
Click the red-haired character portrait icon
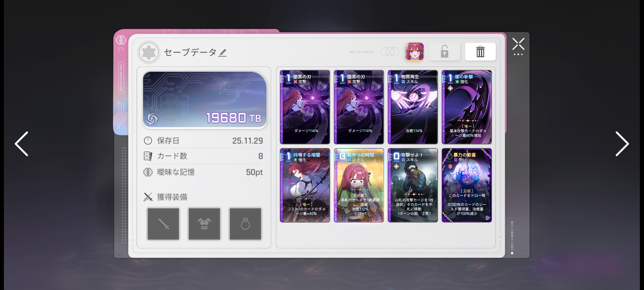pos(414,51)
